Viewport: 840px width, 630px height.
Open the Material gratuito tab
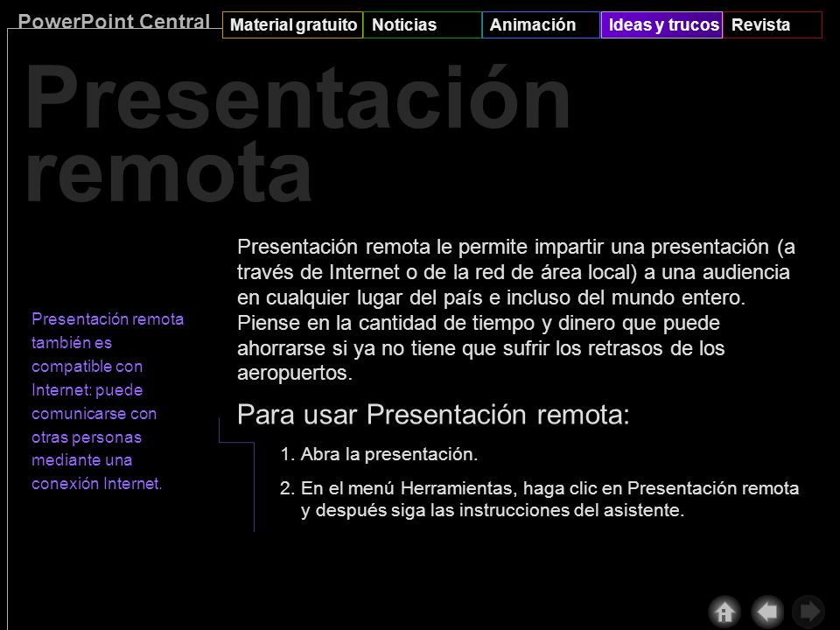click(292, 24)
